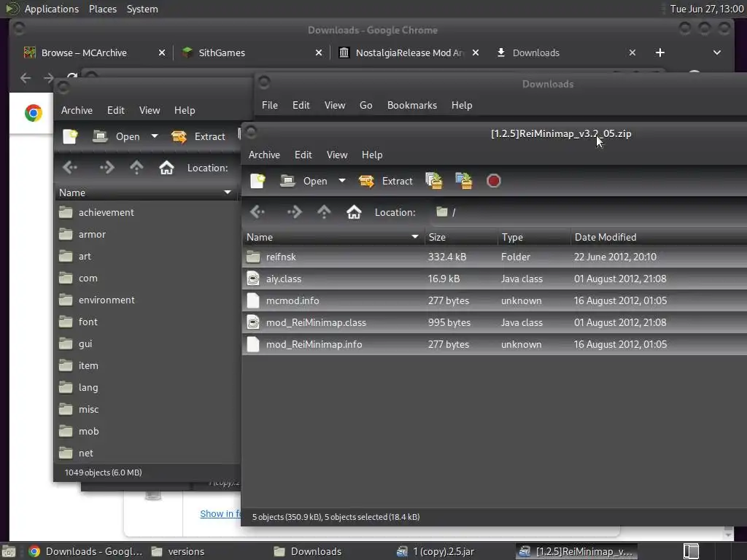Click Show in folder link in Chrome
The height and width of the screenshot is (560, 747).
point(220,514)
